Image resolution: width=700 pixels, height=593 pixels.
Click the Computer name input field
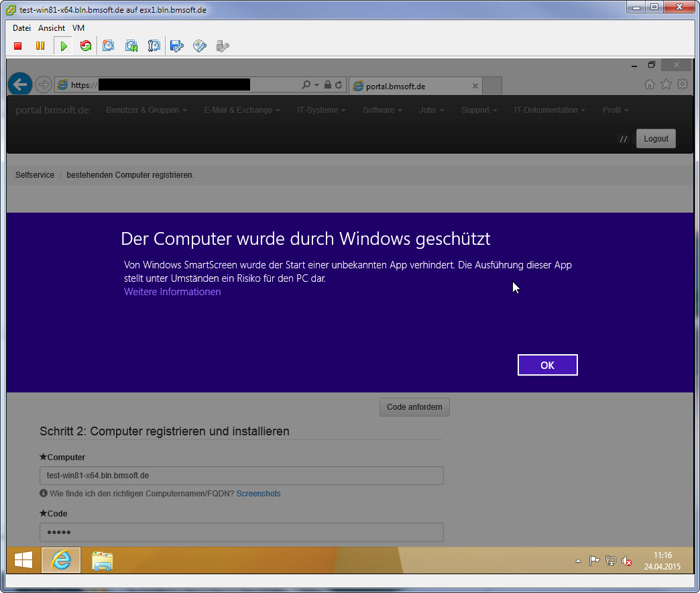pos(241,476)
